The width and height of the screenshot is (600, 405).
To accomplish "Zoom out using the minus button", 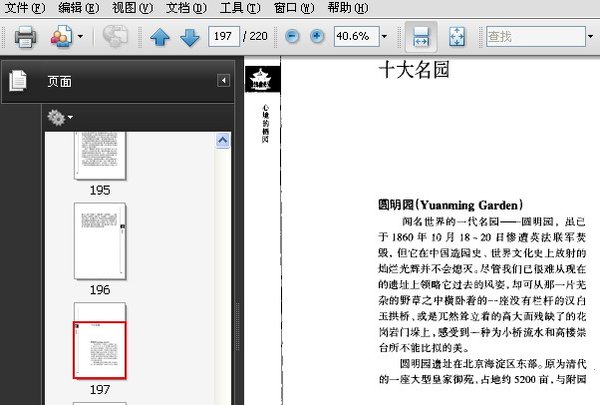I will click(x=292, y=36).
